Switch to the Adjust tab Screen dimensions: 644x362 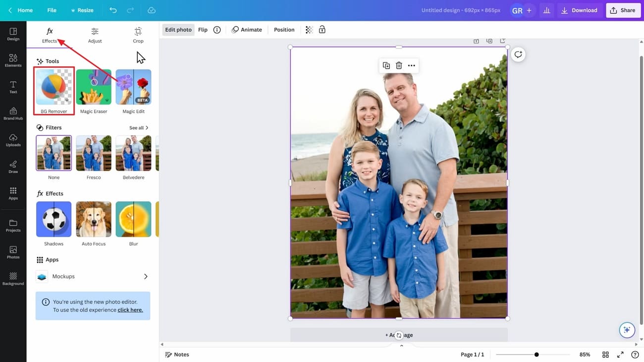95,35
